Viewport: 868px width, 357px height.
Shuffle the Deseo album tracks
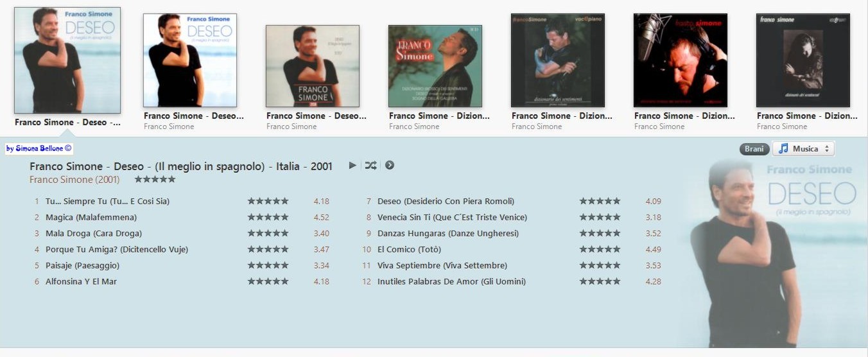pyautogui.click(x=370, y=166)
